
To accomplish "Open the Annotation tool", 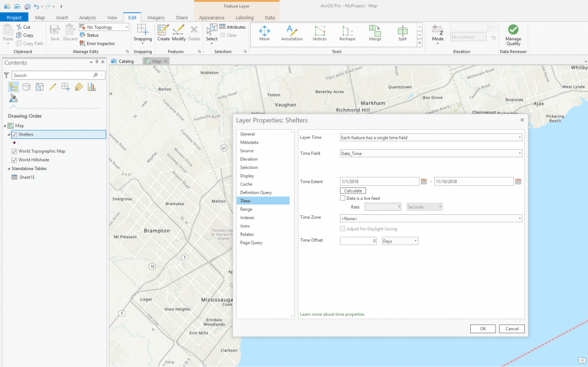I will [x=292, y=35].
